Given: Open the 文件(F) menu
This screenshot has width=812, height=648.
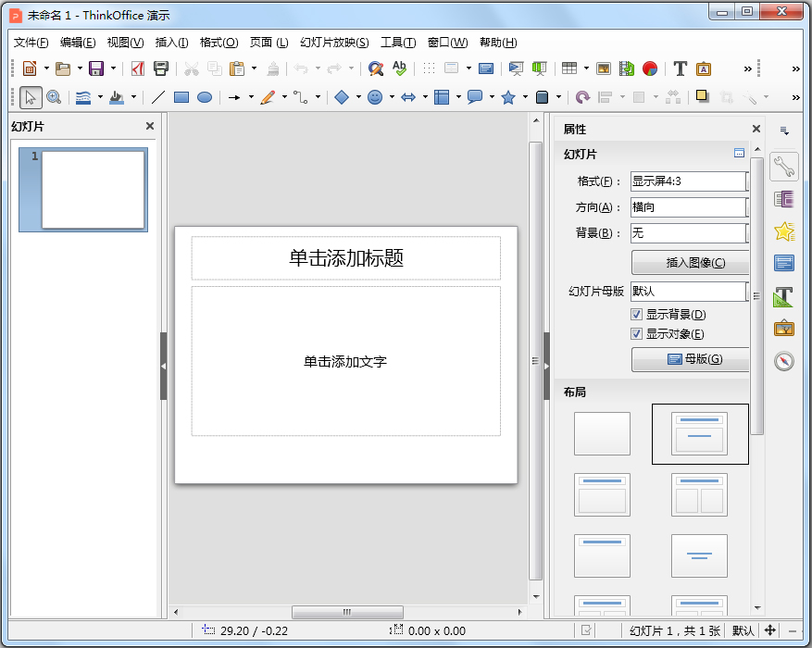Looking at the screenshot, I should click(31, 43).
